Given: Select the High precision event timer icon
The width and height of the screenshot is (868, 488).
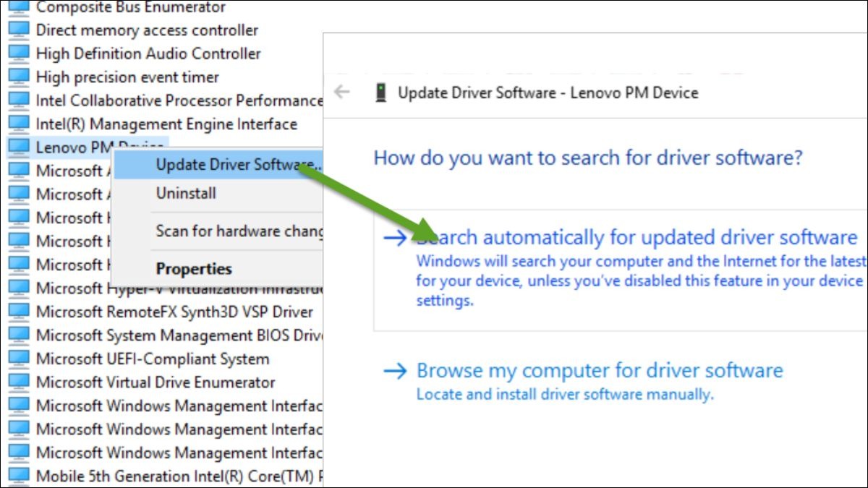Looking at the screenshot, I should tap(19, 77).
